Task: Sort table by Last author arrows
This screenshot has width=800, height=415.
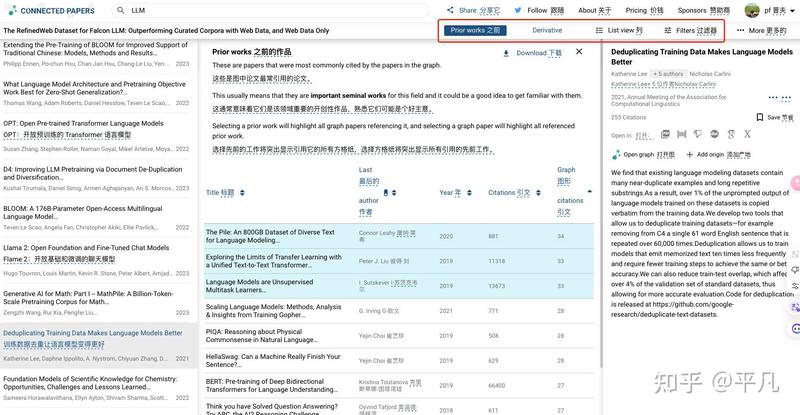Action: (394, 193)
